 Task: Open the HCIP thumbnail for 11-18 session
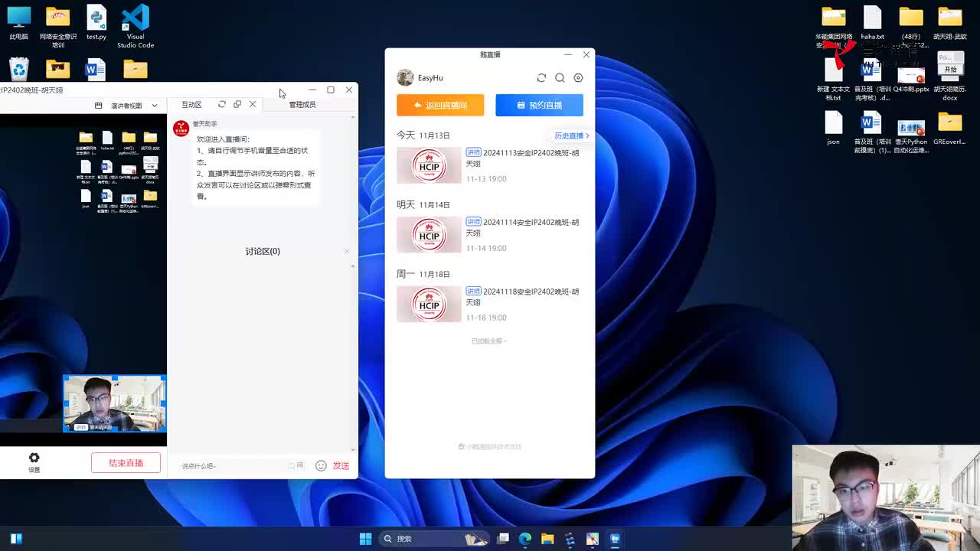429,304
